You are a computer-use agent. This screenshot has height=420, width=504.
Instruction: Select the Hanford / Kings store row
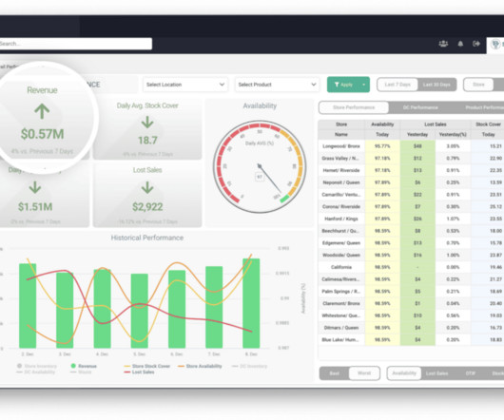[x=411, y=219]
